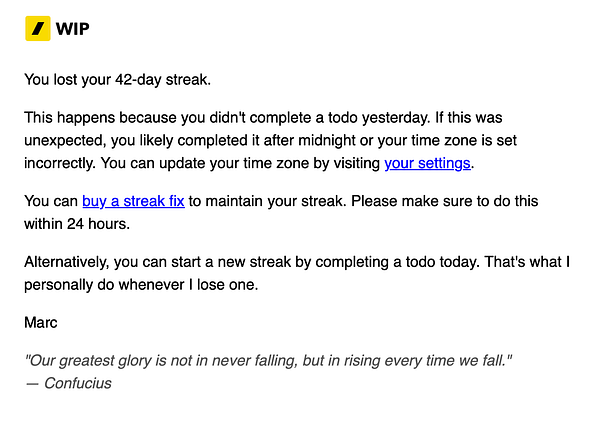Click the line beginning 'incorrectly. You can update'
Image resolution: width=600 pixels, height=424 pixels.
tap(200, 162)
